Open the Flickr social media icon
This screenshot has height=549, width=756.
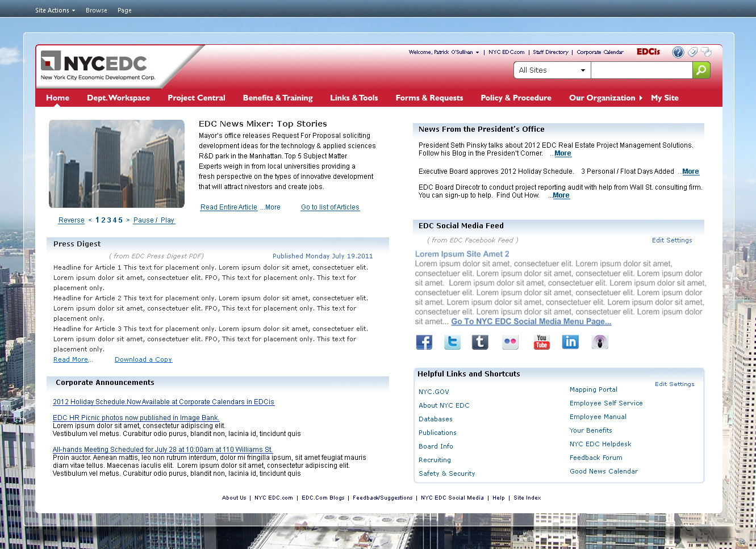click(510, 342)
